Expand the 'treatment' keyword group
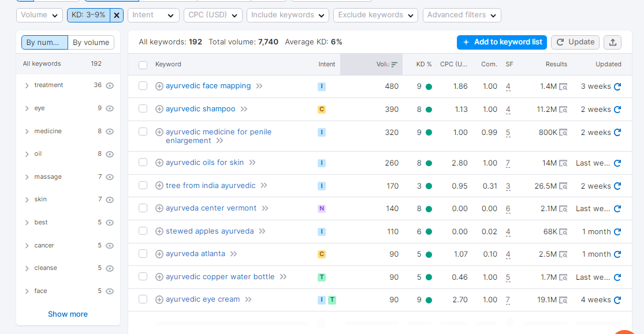644x334 pixels. 27,85
